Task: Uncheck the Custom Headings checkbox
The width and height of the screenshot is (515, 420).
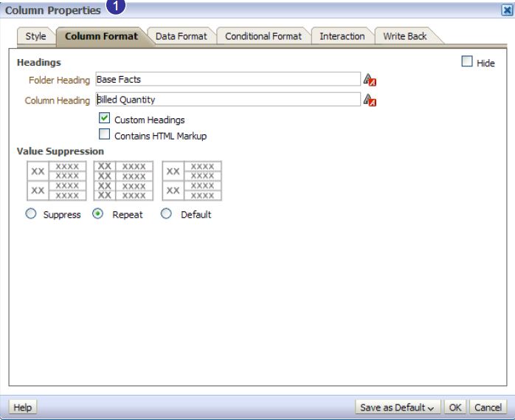Action: (x=105, y=118)
